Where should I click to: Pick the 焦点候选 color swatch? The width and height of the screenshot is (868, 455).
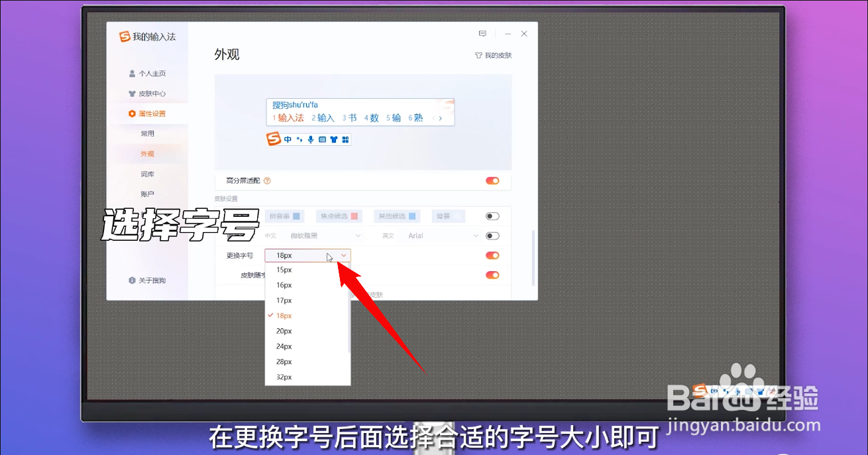354,216
